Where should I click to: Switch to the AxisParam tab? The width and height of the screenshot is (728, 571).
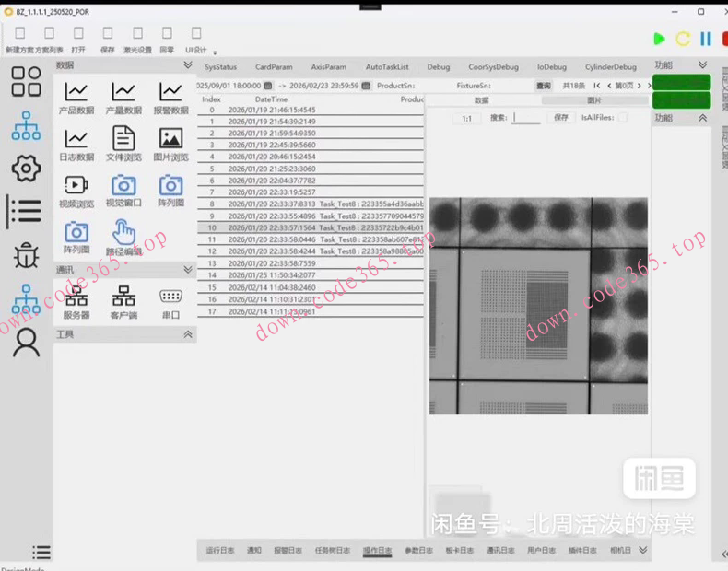pos(328,67)
